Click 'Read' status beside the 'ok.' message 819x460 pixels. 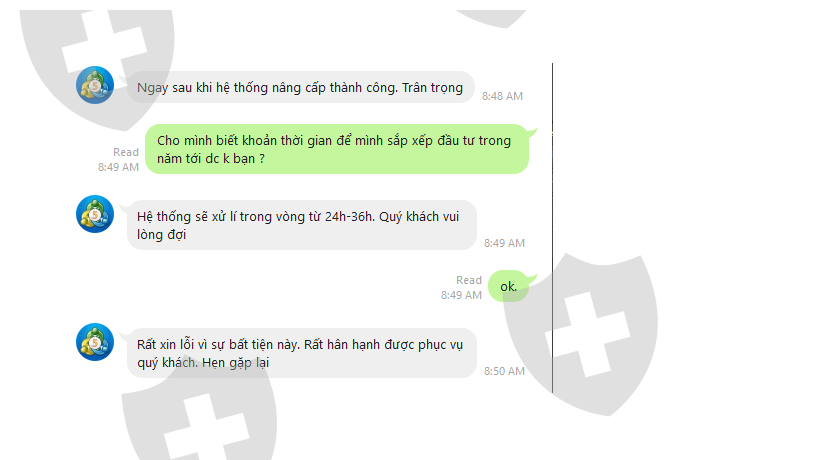pos(469,280)
